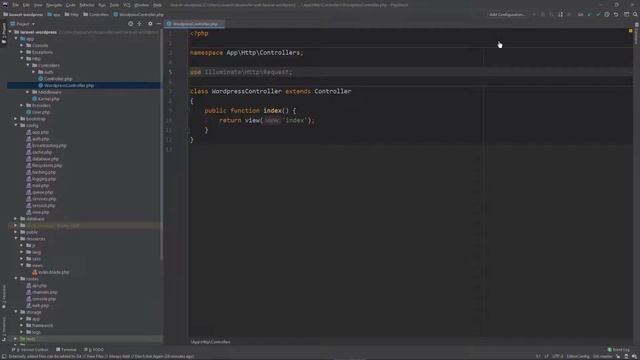Click the expand/collapse all icon in Project panel
Viewport: 640px width, 360px height.
[140, 24]
